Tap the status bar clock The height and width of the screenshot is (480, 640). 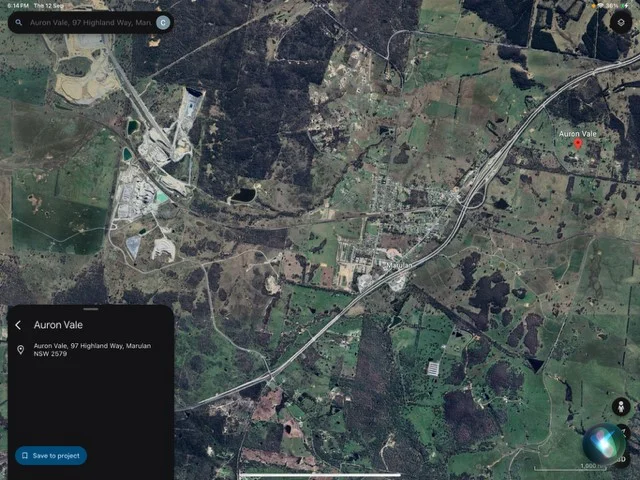(18, 6)
